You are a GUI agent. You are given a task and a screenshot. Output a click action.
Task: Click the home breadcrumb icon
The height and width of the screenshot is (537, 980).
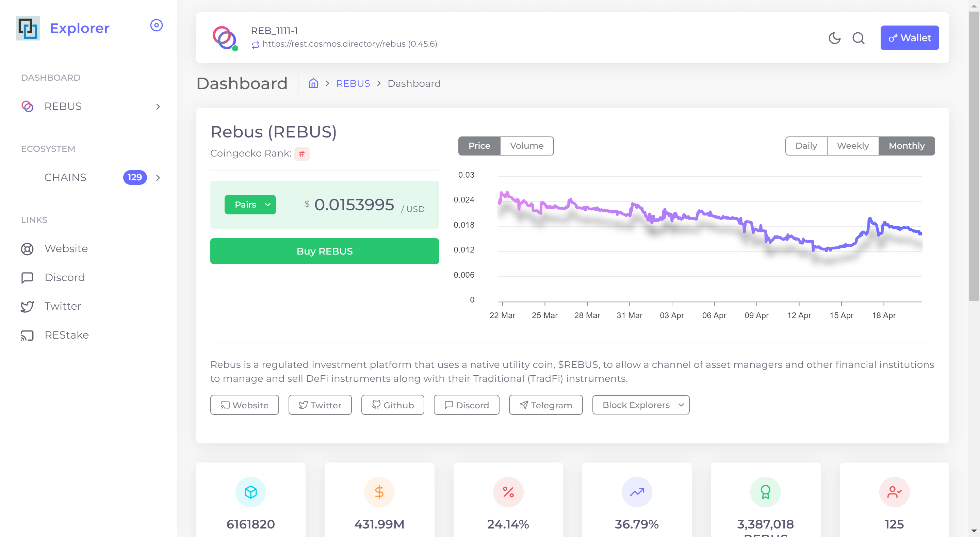click(x=313, y=83)
